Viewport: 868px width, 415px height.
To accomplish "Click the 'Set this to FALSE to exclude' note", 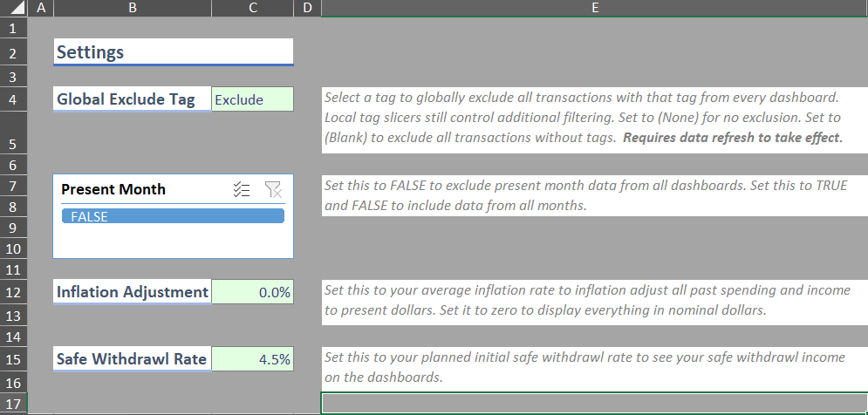I will (595, 195).
